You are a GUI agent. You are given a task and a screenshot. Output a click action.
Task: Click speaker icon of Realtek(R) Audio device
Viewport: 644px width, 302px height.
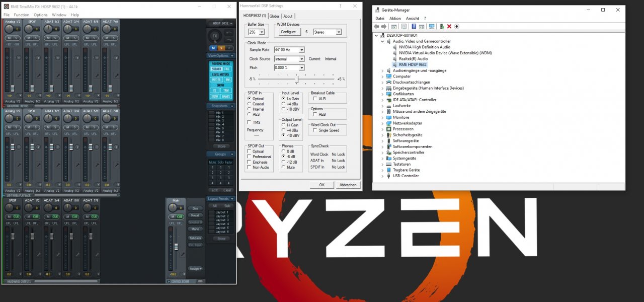pos(394,59)
